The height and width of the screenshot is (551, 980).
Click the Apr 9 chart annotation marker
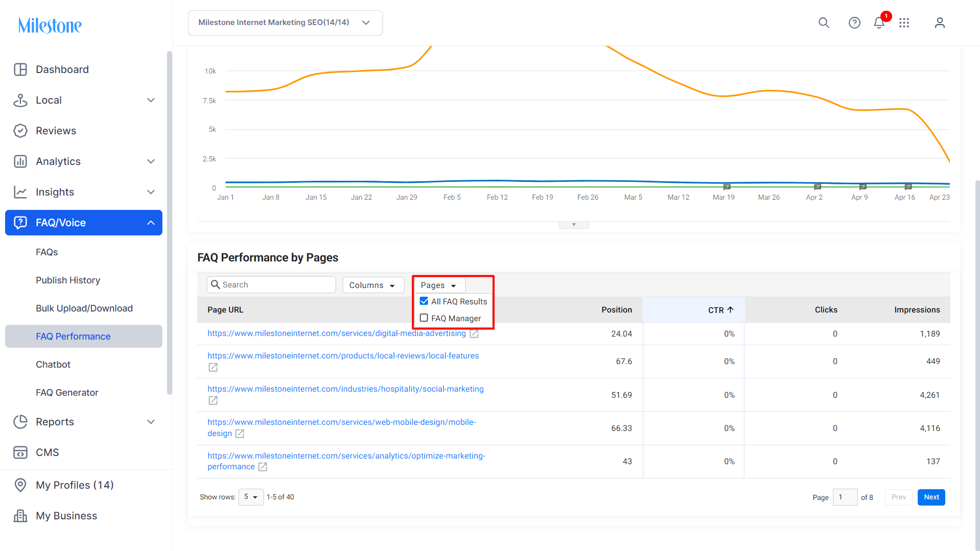[863, 187]
